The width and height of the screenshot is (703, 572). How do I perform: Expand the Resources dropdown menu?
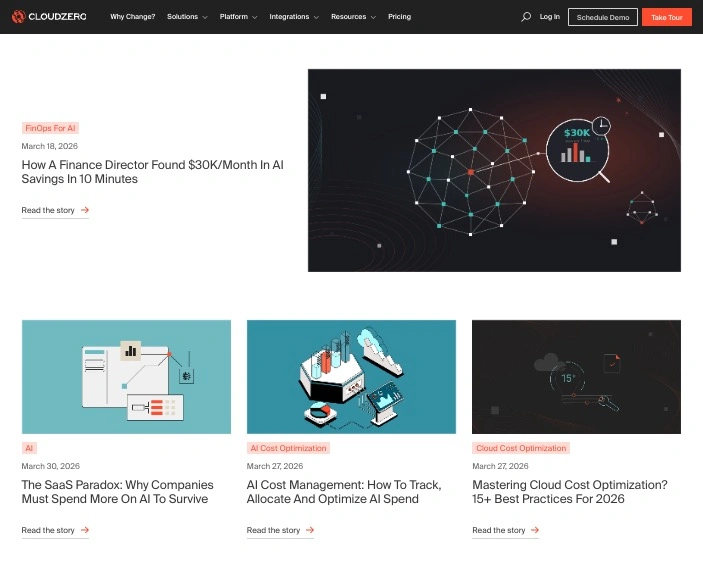click(353, 17)
